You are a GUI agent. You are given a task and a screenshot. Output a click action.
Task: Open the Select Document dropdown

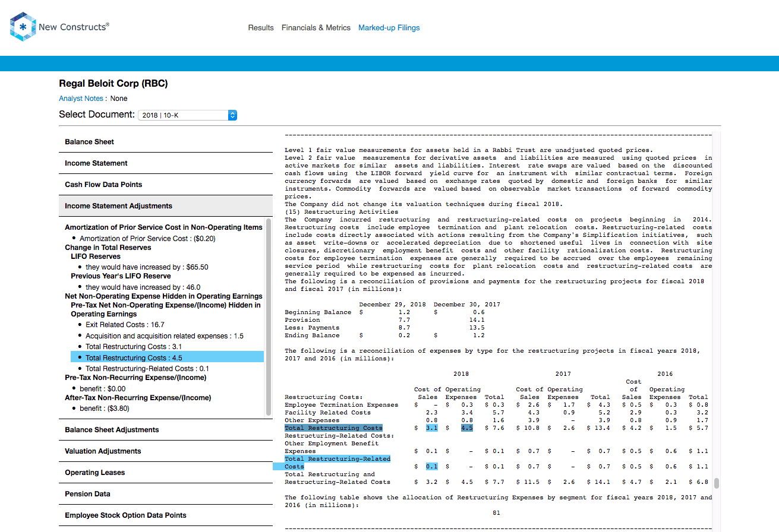(188, 115)
